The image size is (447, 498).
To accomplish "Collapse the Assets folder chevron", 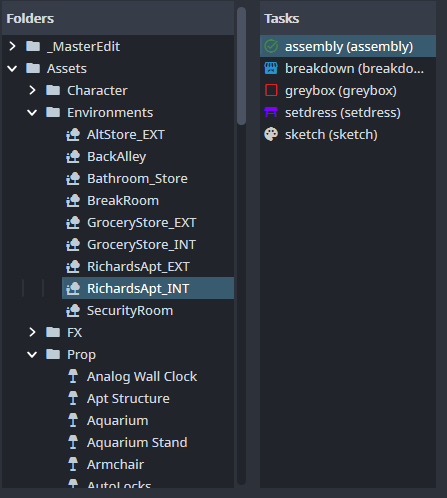I will pyautogui.click(x=12, y=69).
